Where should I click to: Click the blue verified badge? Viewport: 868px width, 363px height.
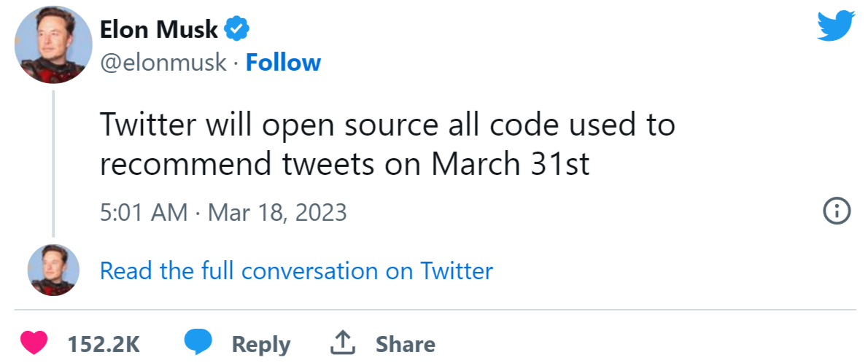tap(238, 29)
